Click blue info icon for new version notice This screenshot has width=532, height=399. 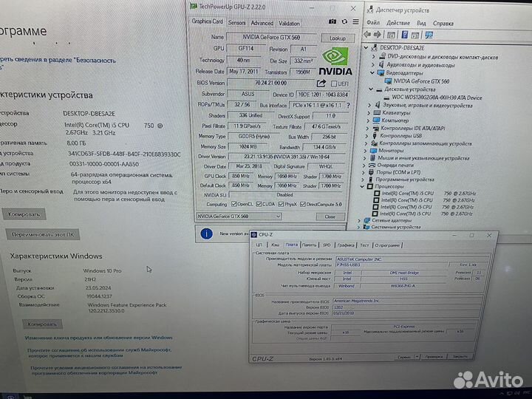click(x=207, y=233)
